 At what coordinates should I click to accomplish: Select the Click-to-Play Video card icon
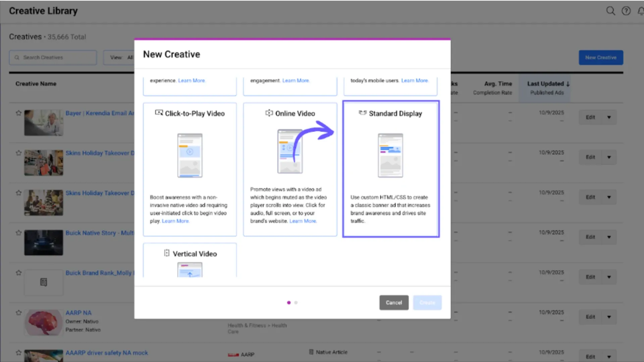click(x=159, y=113)
